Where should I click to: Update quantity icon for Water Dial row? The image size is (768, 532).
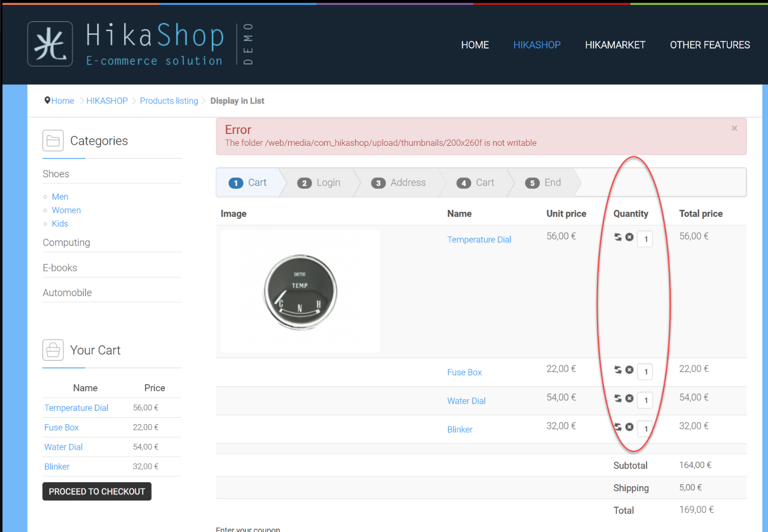click(x=618, y=398)
